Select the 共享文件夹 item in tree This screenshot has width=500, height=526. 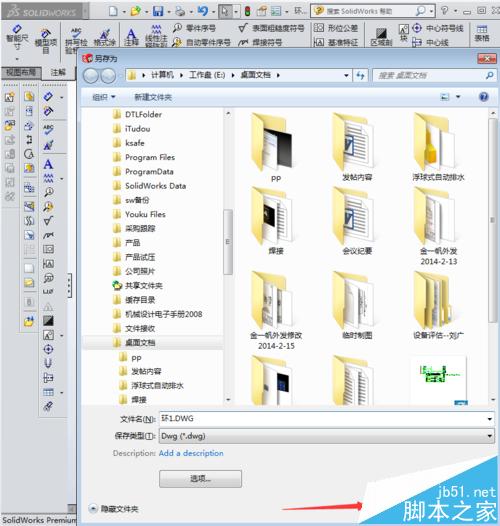click(x=138, y=285)
